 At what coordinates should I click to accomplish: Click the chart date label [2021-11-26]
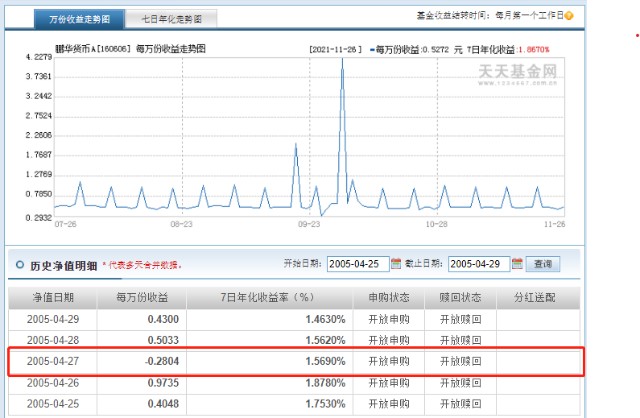(336, 50)
